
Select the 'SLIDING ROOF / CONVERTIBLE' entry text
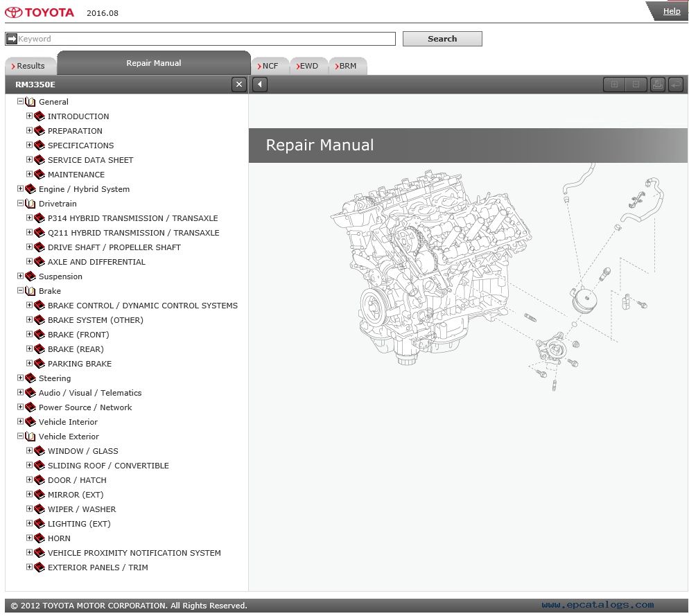coord(108,466)
